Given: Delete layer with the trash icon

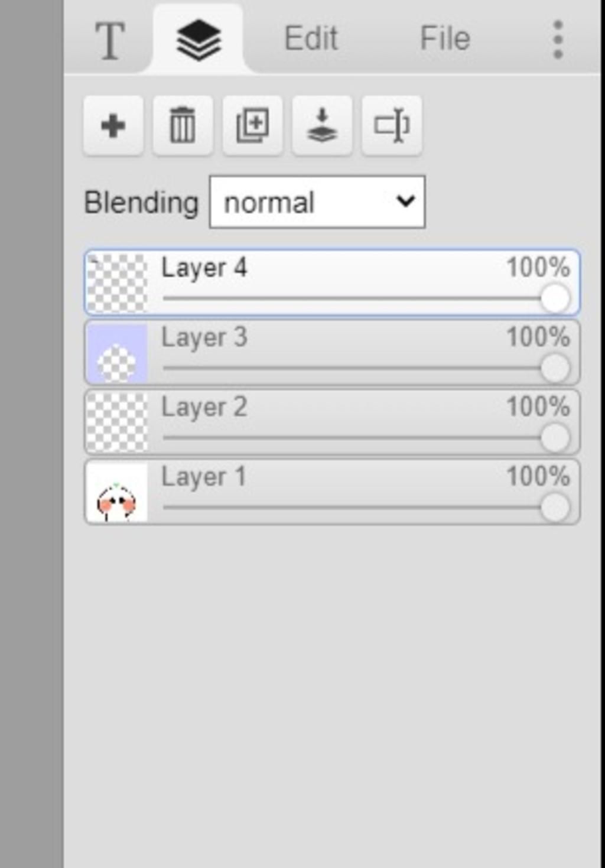Looking at the screenshot, I should tap(183, 126).
